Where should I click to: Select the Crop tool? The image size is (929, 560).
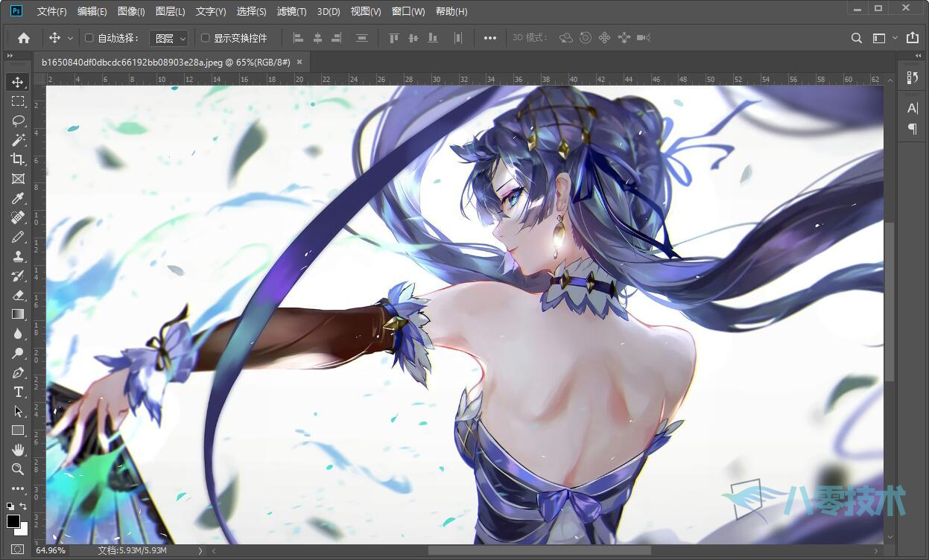click(x=18, y=159)
